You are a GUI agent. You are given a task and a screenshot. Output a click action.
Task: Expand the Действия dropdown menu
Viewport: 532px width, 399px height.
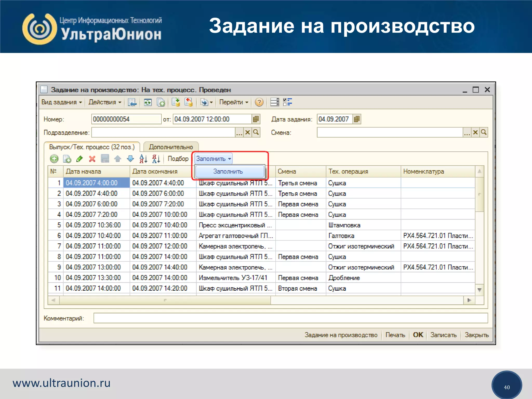(x=105, y=102)
